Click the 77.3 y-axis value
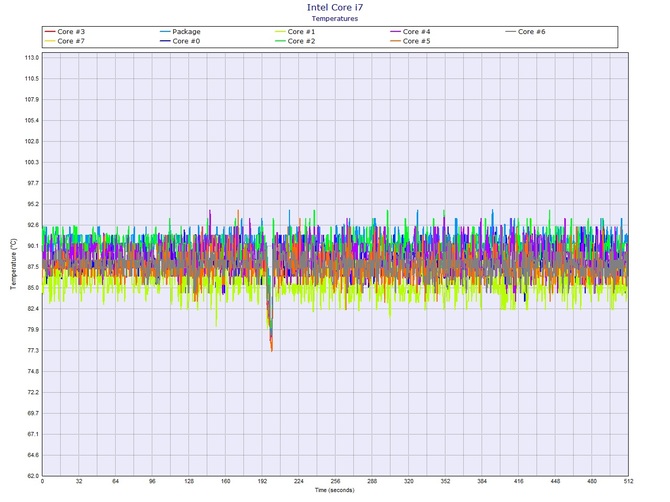Viewport: 670px width, 502px height. tap(33, 351)
